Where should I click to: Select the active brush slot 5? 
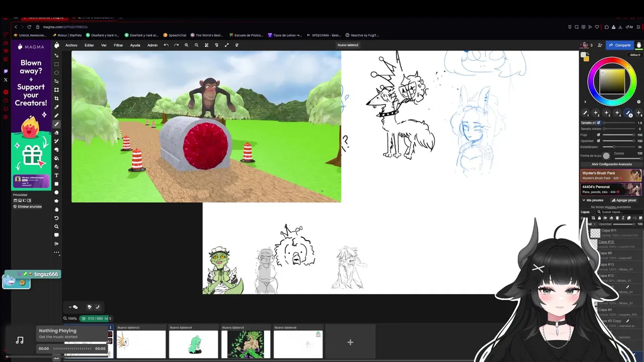pyautogui.click(x=628, y=113)
